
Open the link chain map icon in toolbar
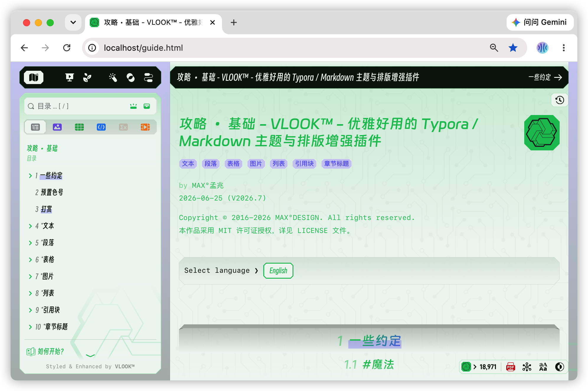[148, 78]
